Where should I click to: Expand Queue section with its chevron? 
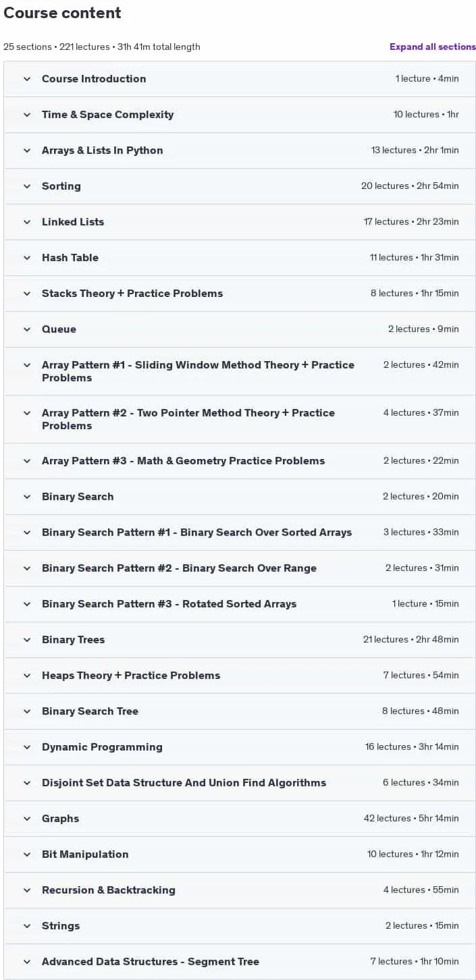point(27,329)
